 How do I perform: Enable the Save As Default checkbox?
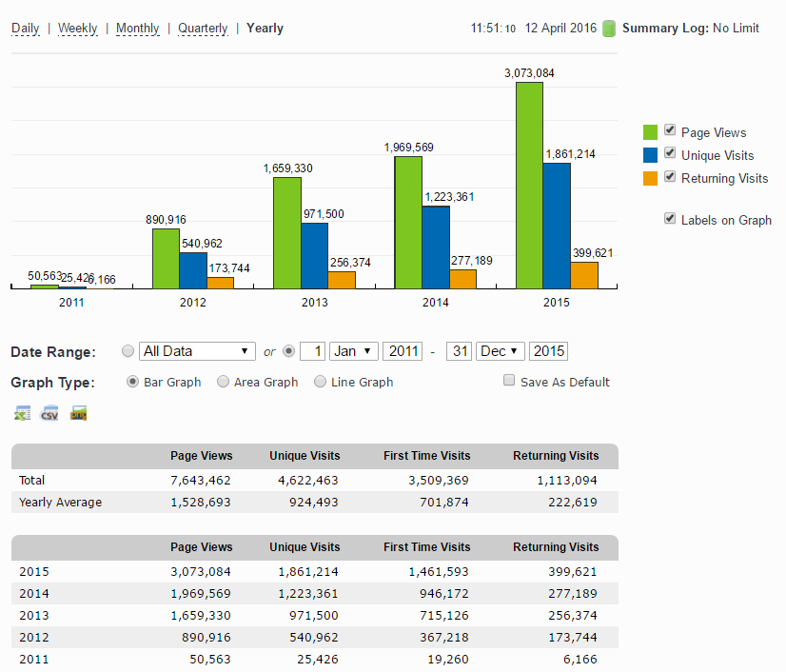click(x=509, y=381)
